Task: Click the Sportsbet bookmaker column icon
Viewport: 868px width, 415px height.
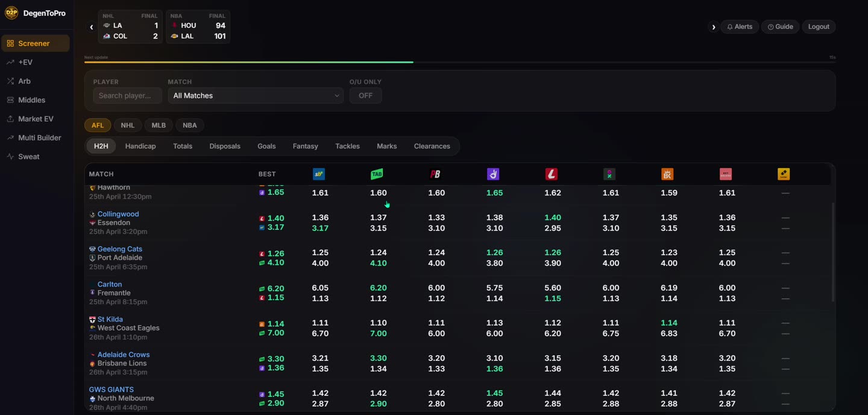Action: click(319, 174)
